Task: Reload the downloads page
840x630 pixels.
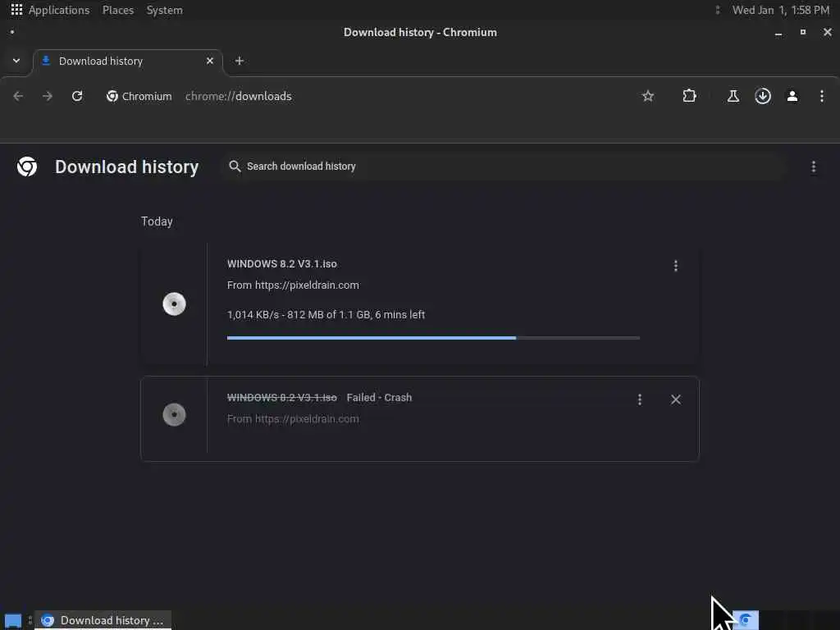Action: (x=77, y=97)
